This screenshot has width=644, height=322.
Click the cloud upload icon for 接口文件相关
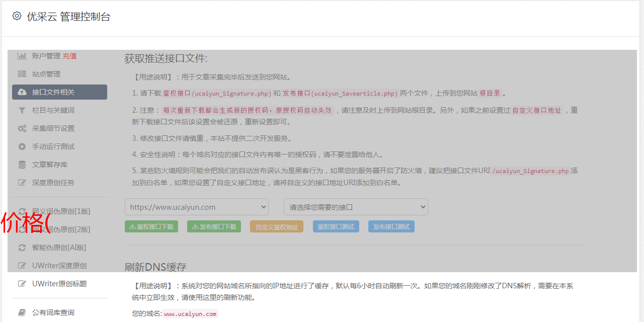(x=22, y=92)
